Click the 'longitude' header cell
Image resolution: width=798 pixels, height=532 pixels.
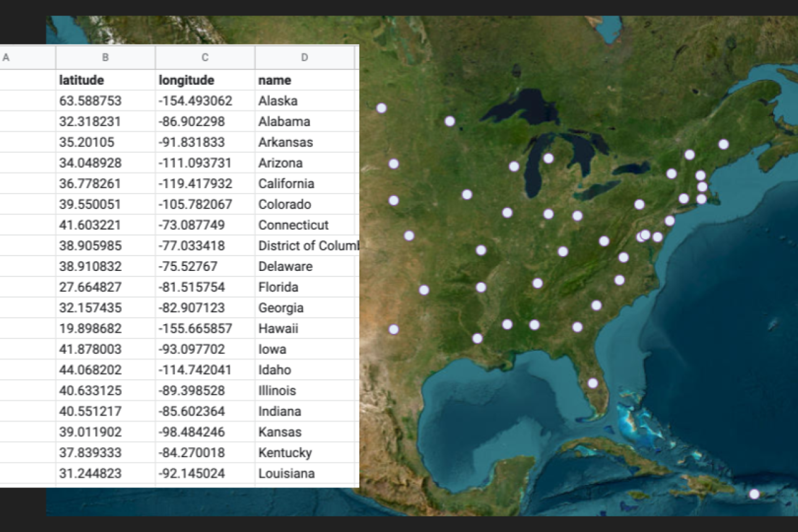205,80
